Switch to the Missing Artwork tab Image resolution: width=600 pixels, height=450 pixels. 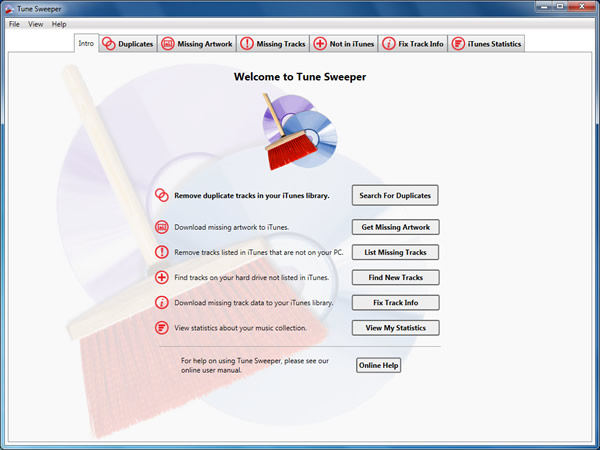[197, 44]
